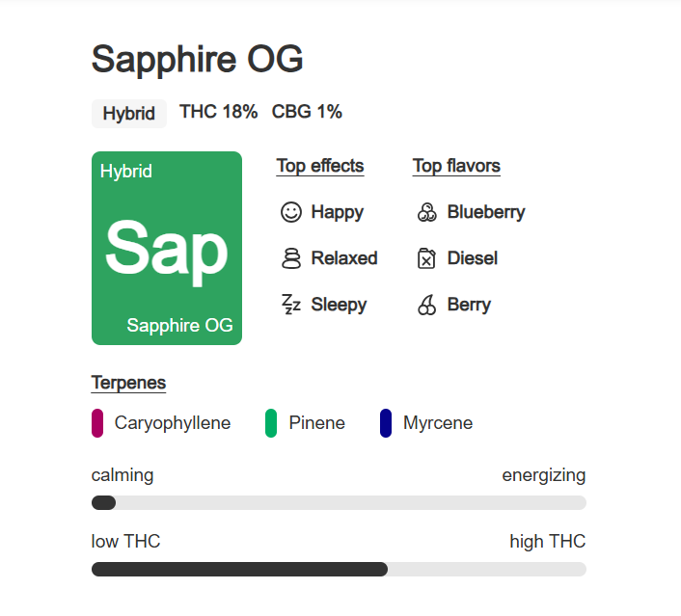The height and width of the screenshot is (616, 681).
Task: Click the Relaxed stacked stones icon
Action: [291, 258]
